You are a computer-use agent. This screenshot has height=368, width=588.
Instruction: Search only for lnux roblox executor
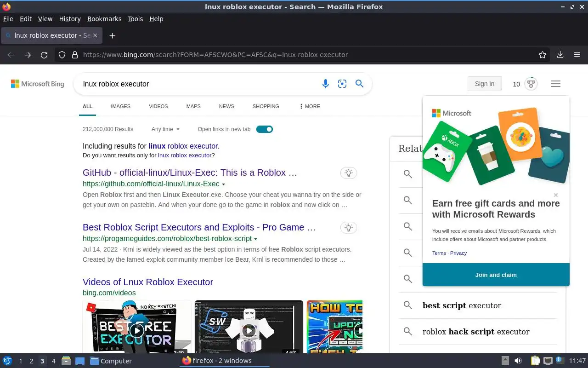[185, 155]
